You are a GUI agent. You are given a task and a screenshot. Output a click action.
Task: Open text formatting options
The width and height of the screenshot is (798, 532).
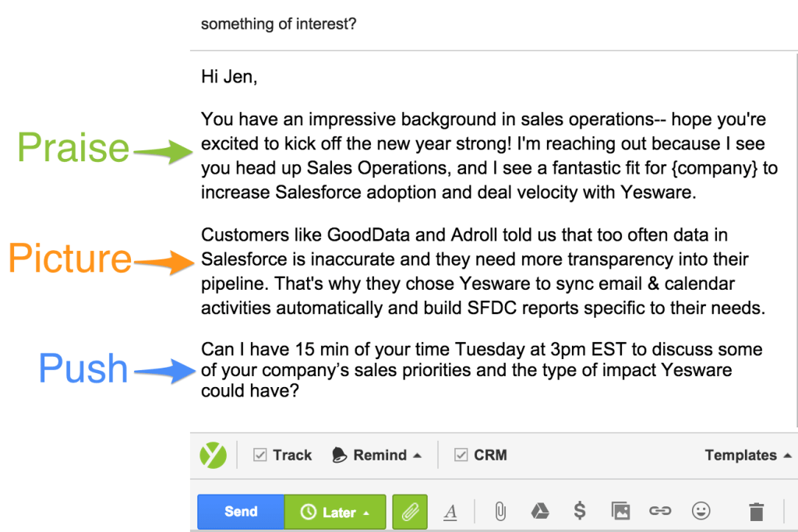coord(450,512)
